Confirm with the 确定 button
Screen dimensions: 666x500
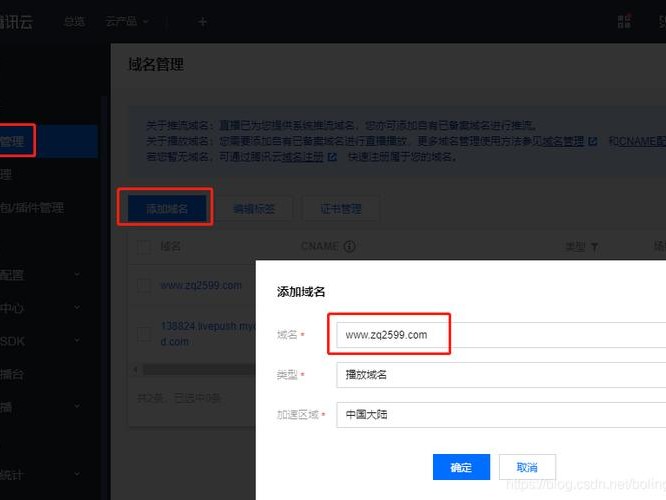point(461,467)
